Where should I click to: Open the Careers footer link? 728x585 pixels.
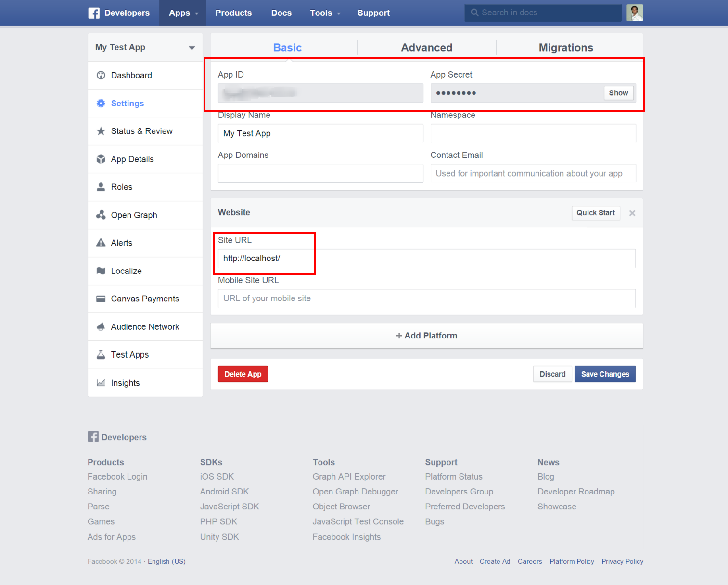(x=530, y=561)
